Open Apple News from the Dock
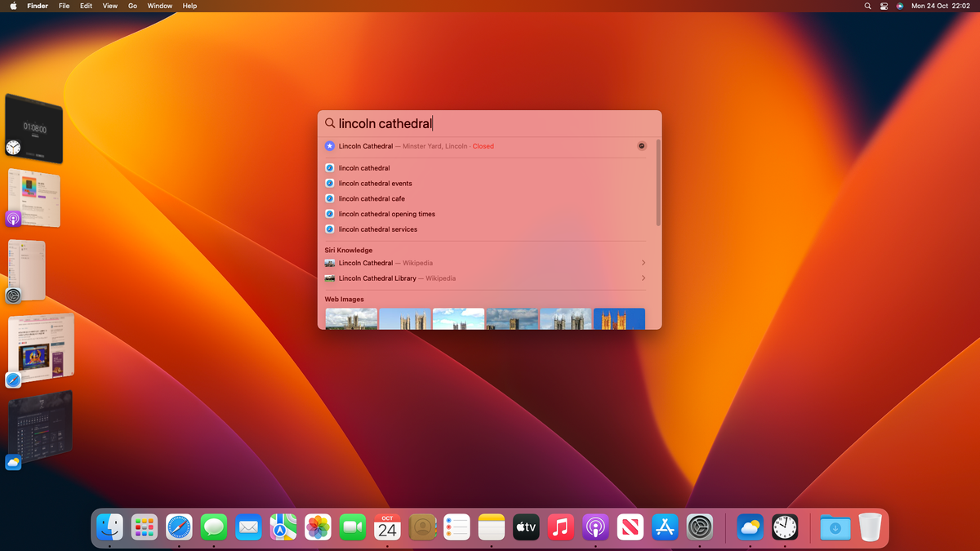The height and width of the screenshot is (551, 980). point(630,527)
